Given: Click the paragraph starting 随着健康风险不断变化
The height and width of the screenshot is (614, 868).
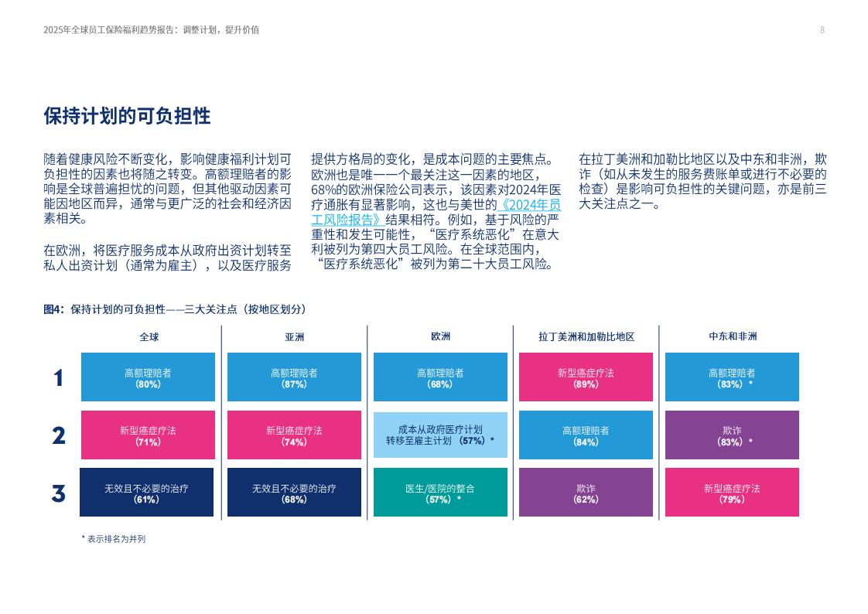Looking at the screenshot, I should pos(168,189).
